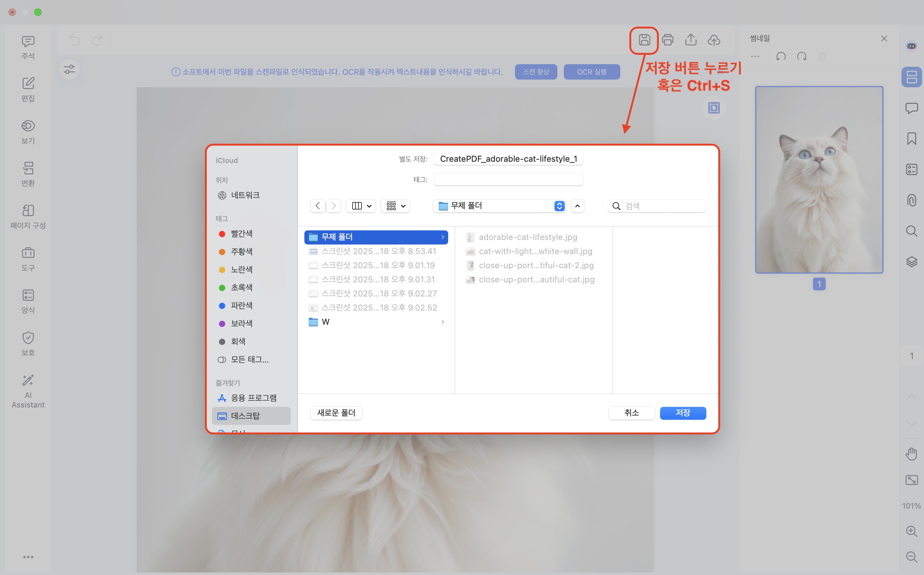Open the 무제 폴더 location popup menu

pos(499,206)
